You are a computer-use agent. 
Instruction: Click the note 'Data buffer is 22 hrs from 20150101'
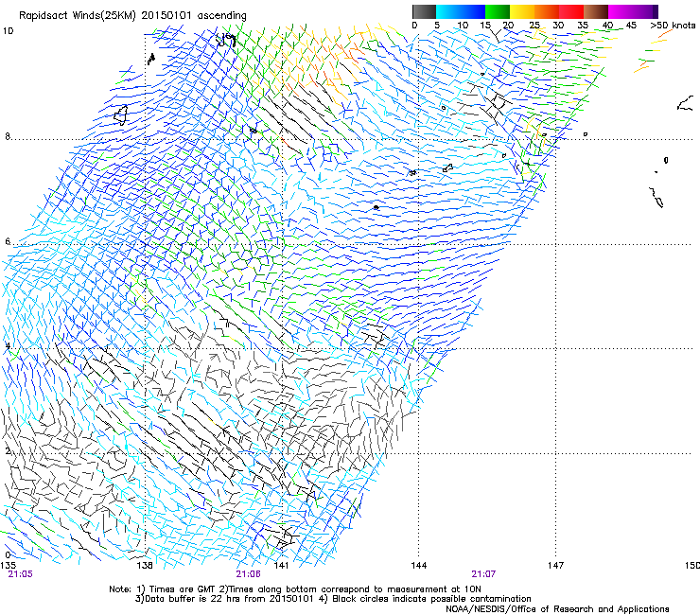click(227, 599)
